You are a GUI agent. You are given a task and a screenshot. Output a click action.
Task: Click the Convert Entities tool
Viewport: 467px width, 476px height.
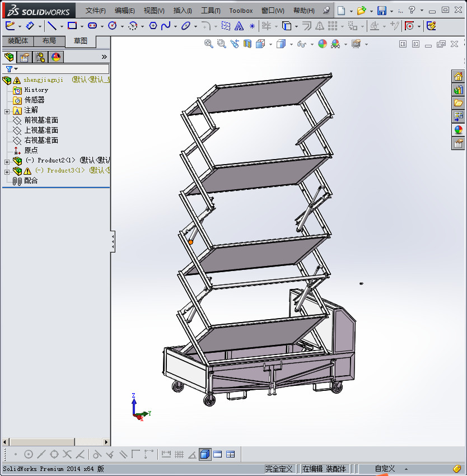287,26
